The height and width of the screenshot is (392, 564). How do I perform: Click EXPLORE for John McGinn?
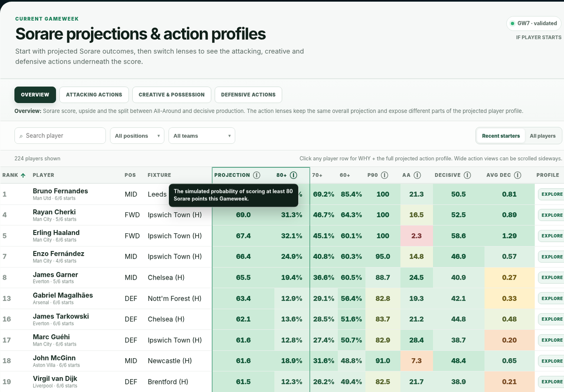point(552,361)
